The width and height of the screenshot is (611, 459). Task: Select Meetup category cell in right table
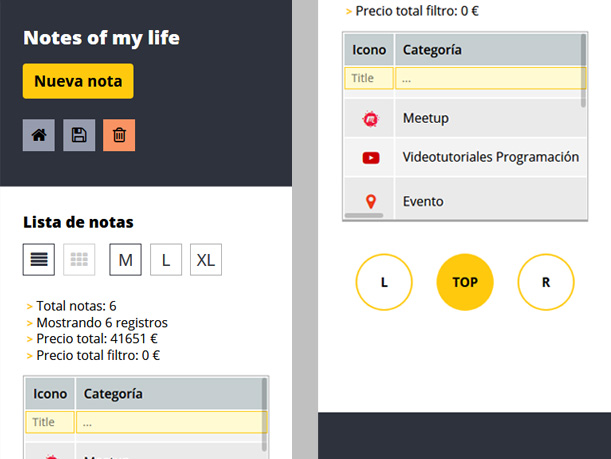[x=491, y=118]
